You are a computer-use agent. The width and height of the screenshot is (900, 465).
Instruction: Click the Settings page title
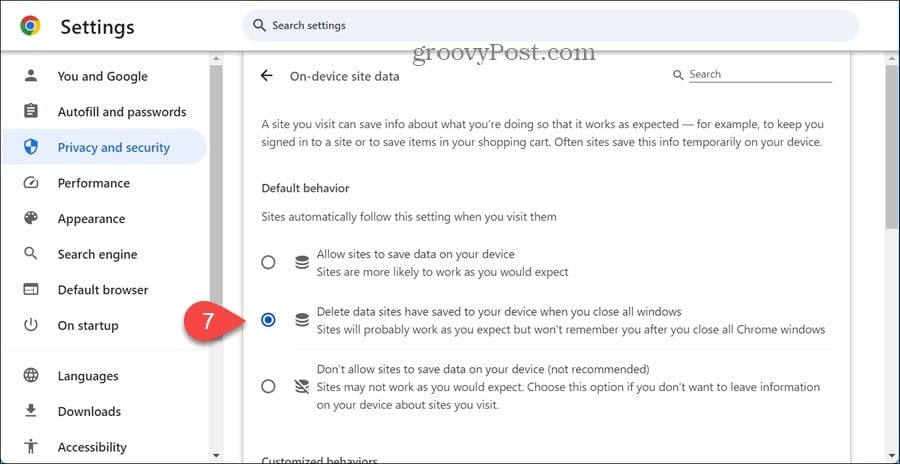pyautogui.click(x=98, y=26)
